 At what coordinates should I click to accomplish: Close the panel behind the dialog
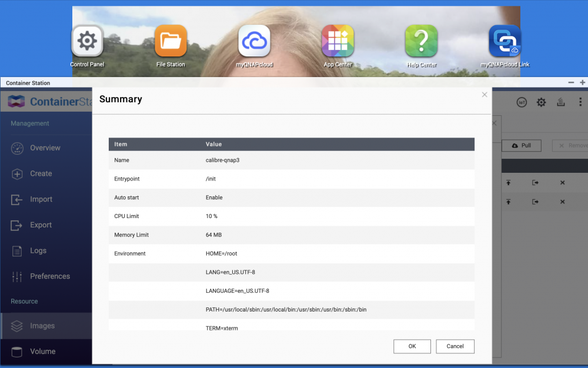point(495,123)
